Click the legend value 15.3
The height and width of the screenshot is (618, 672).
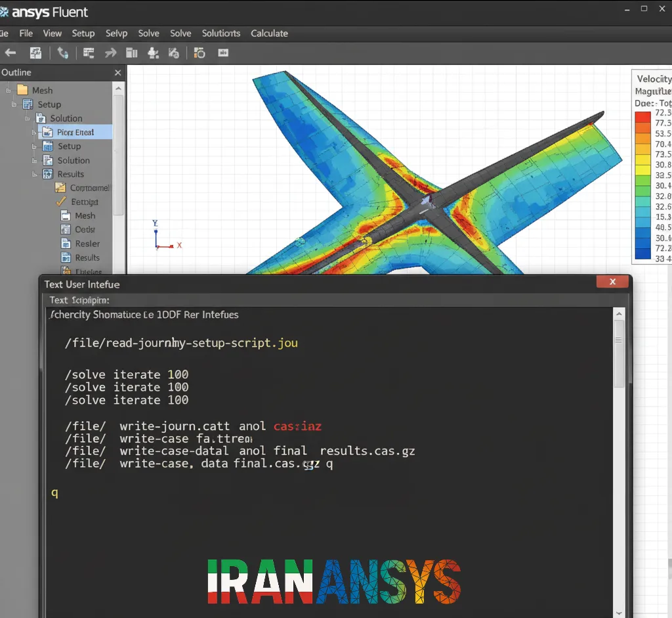pos(663,217)
